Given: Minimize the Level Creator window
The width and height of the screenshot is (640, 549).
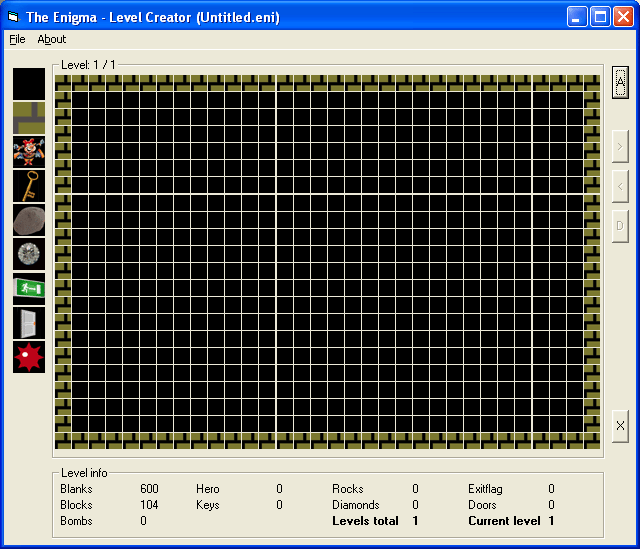Looking at the screenshot, I should point(577,17).
